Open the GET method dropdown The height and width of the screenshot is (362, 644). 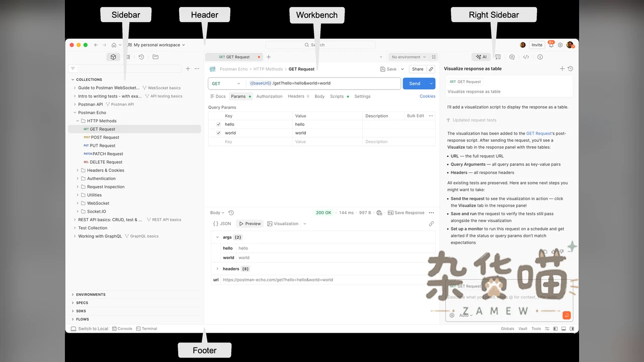[226, 83]
